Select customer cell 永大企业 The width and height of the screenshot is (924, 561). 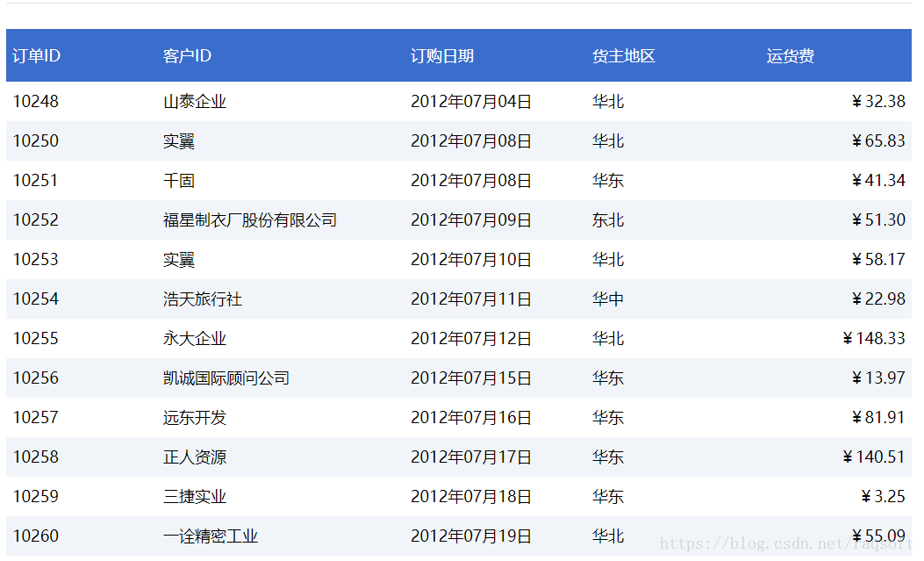click(195, 338)
